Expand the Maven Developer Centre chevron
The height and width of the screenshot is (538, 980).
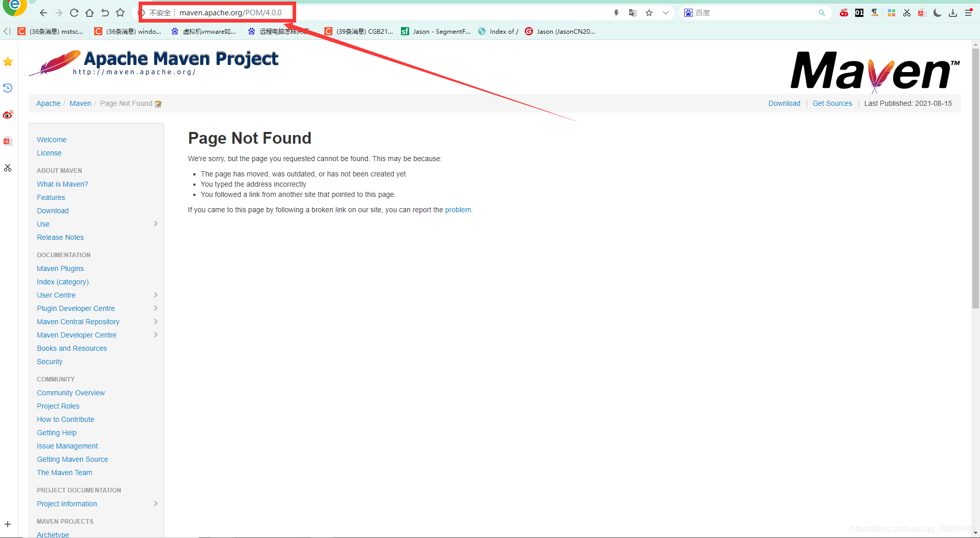[x=155, y=335]
